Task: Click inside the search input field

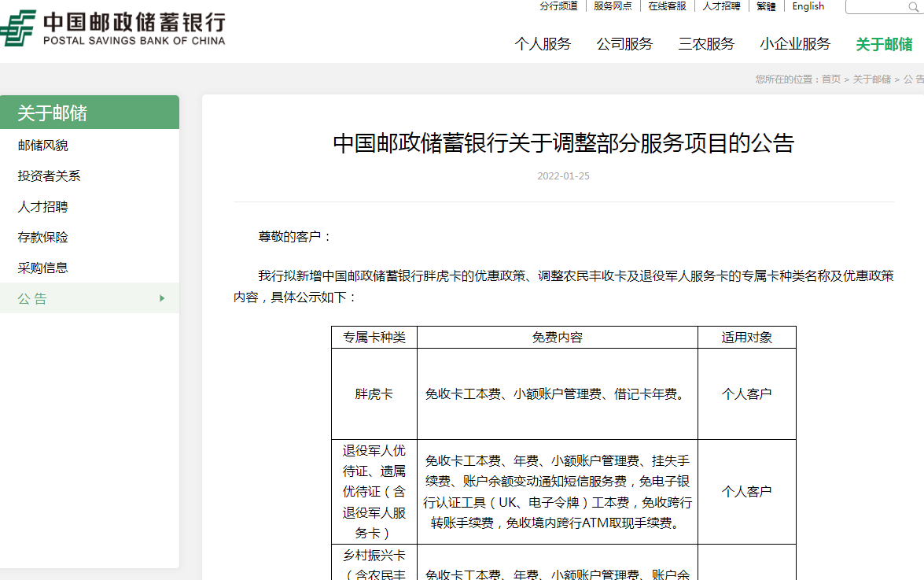Action: pos(877,7)
